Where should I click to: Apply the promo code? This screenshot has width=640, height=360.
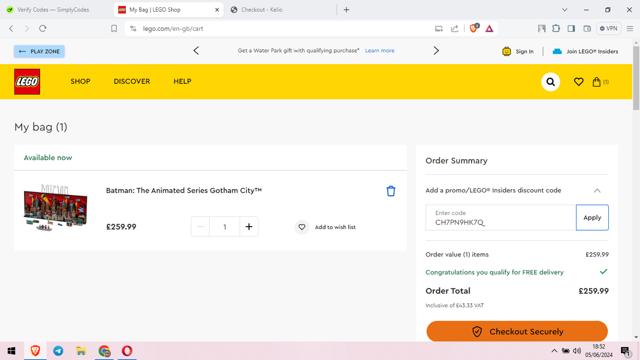[x=592, y=218]
